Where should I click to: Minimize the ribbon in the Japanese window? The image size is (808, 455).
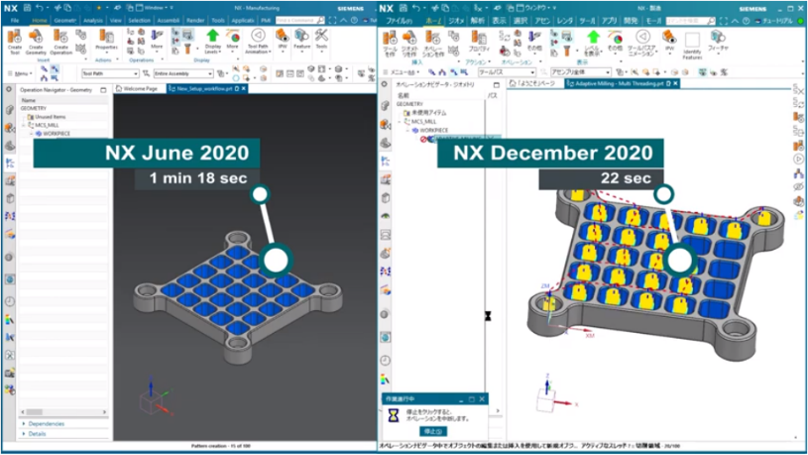click(735, 21)
